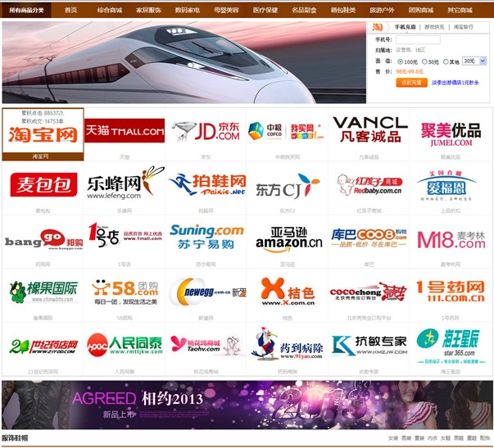This screenshot has width=494, height=448.
Task: Open the 桃花坞商城 Taohv.com logo
Action: [206, 346]
